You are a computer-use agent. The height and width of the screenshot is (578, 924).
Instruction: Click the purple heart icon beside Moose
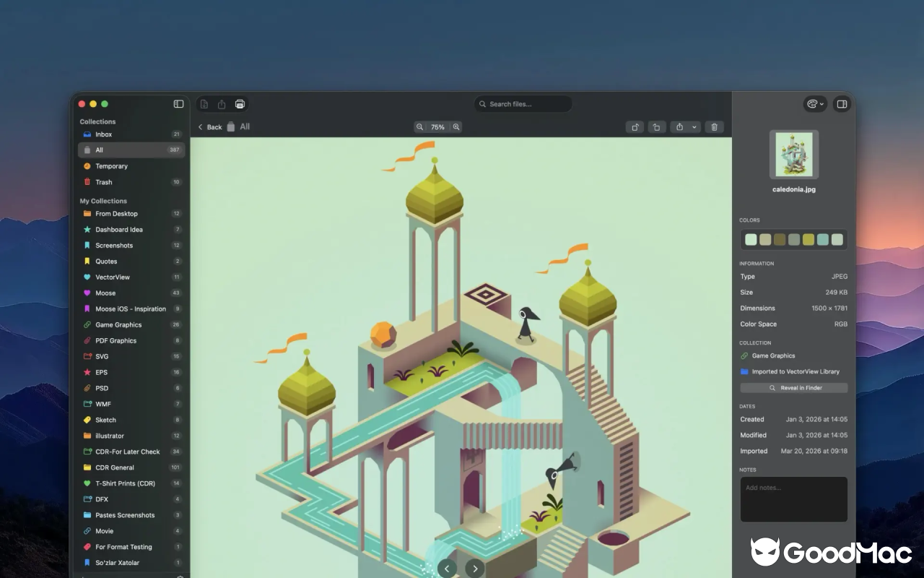87,293
